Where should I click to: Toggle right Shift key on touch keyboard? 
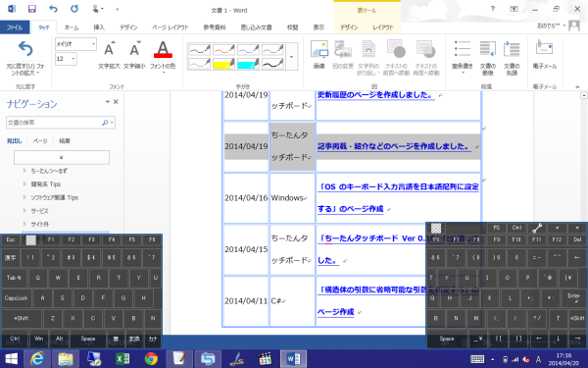point(577,318)
